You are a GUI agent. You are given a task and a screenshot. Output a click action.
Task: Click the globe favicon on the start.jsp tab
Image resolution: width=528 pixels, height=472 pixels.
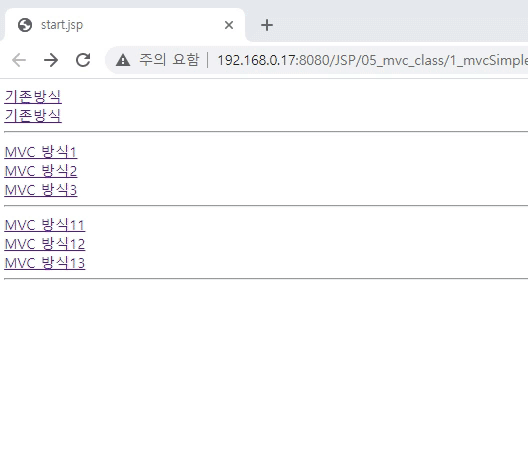point(25,25)
